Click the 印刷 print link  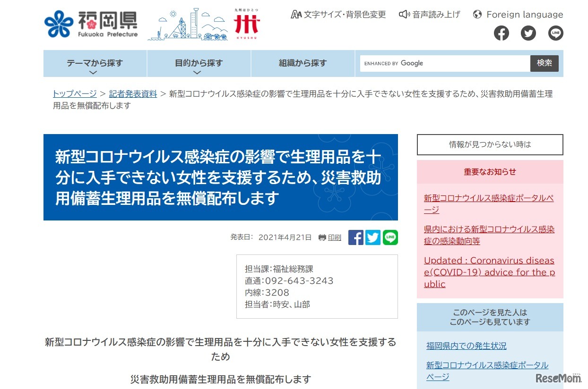tap(335, 237)
